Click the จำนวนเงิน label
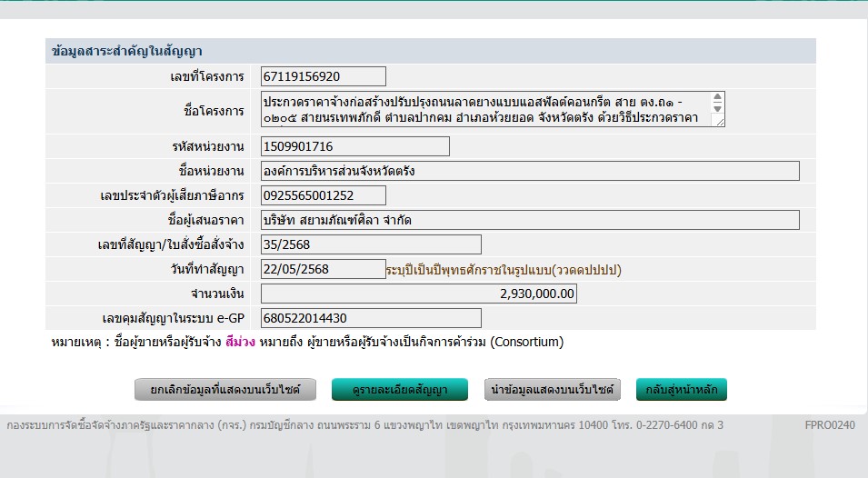 point(217,294)
